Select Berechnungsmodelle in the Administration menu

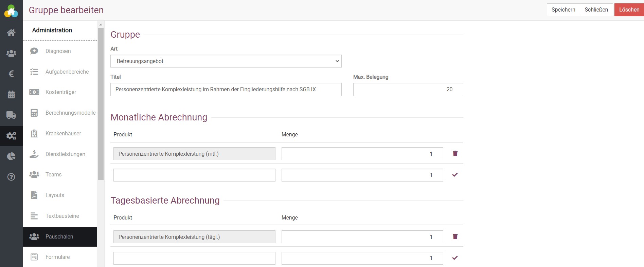pyautogui.click(x=70, y=113)
